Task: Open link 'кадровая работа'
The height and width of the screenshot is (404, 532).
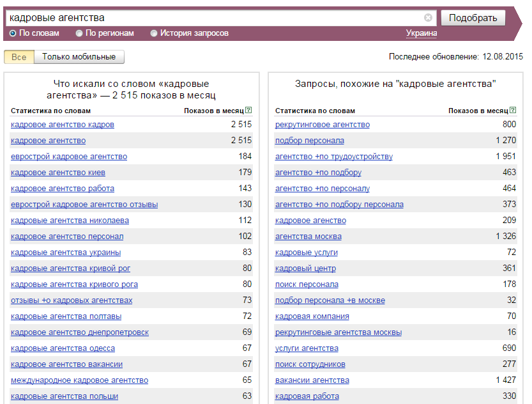Action: 307,396
